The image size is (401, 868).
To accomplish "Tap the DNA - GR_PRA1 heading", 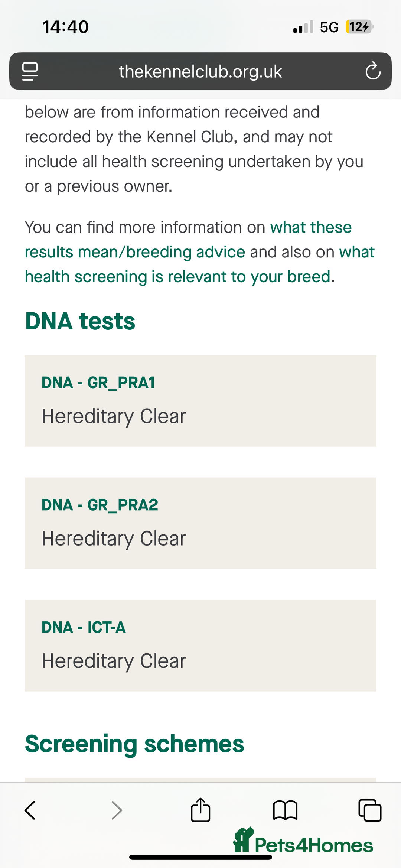I will pyautogui.click(x=98, y=383).
